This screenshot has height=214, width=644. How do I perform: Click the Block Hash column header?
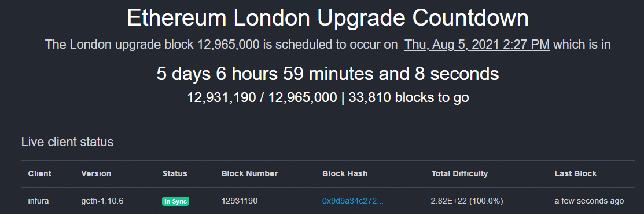[345, 173]
